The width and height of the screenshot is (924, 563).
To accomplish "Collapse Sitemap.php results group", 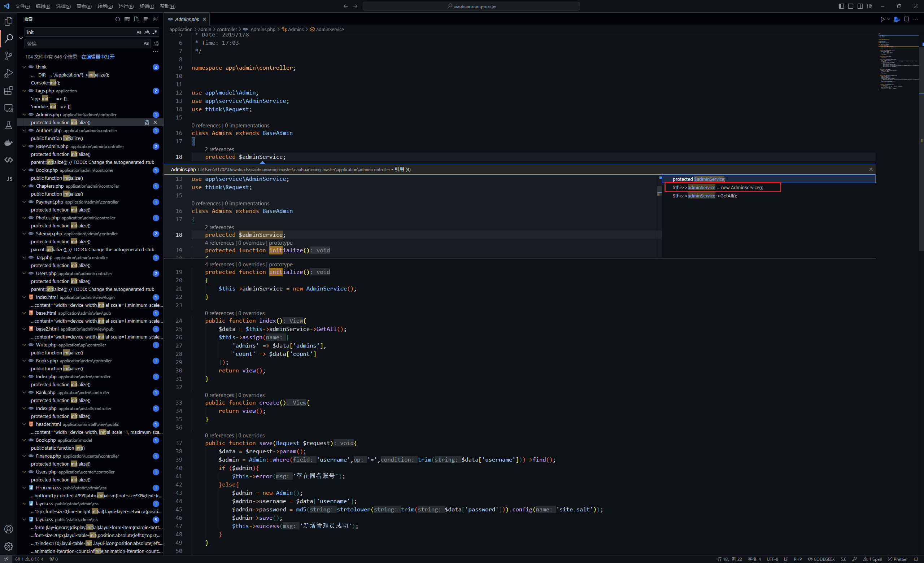I will click(24, 234).
